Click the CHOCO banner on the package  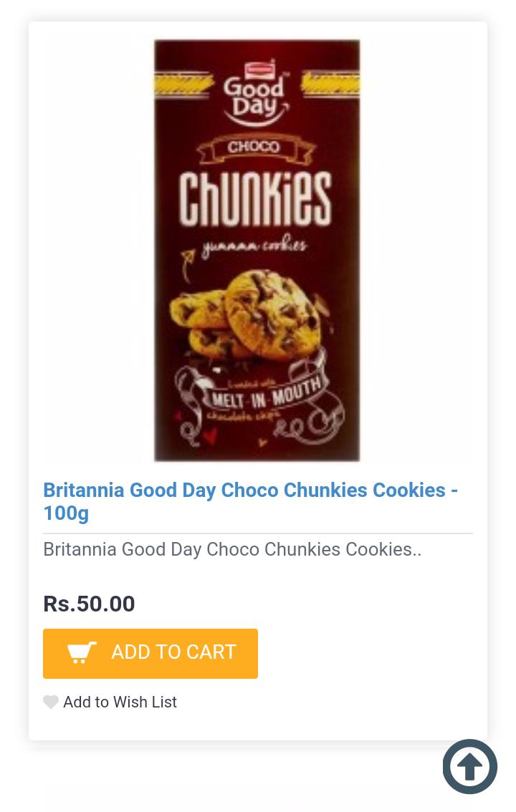pyautogui.click(x=253, y=147)
